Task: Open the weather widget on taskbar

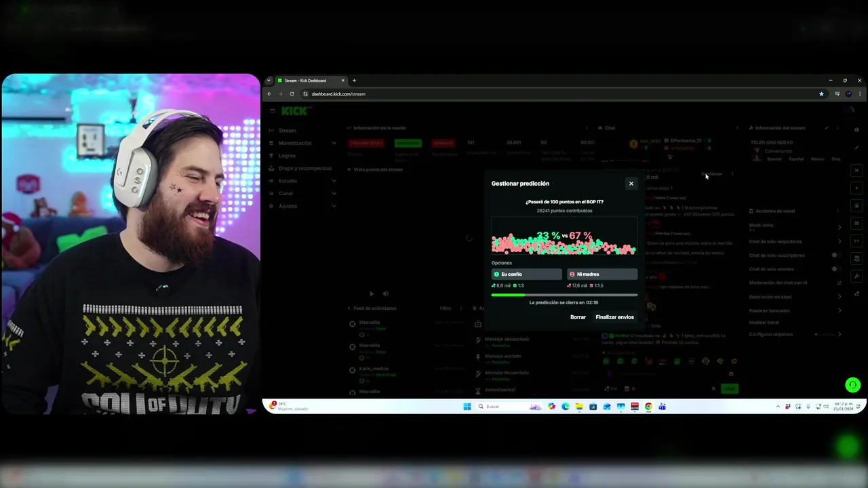Action: pos(288,406)
